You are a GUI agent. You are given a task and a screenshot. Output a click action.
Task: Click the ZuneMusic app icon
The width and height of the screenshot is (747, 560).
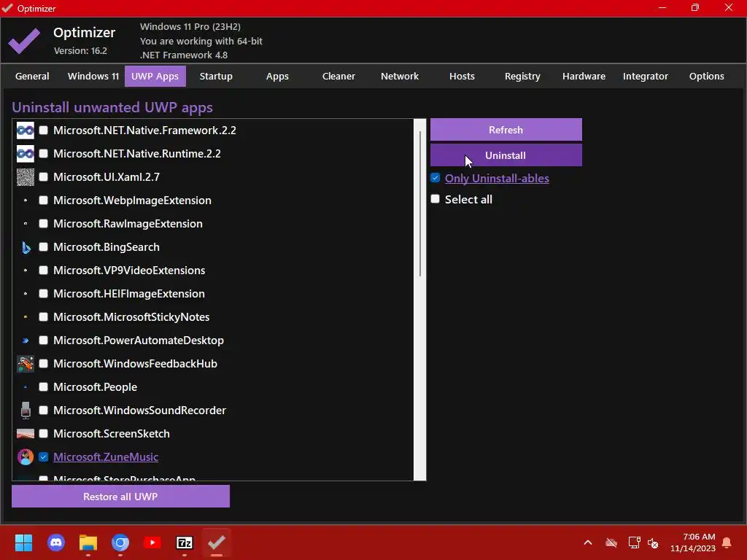[26, 457]
